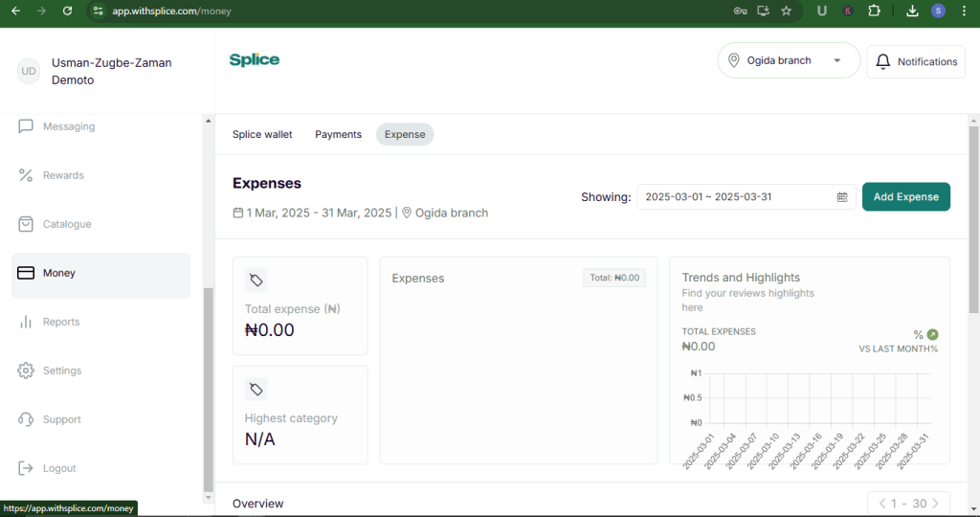Click the Reports bar chart icon
This screenshot has height=517, width=980.
(x=26, y=322)
